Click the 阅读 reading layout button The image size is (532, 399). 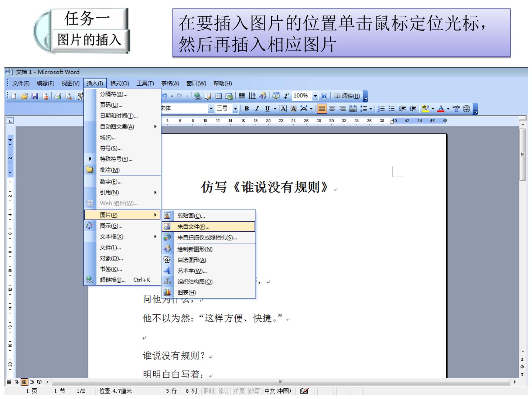(347, 96)
